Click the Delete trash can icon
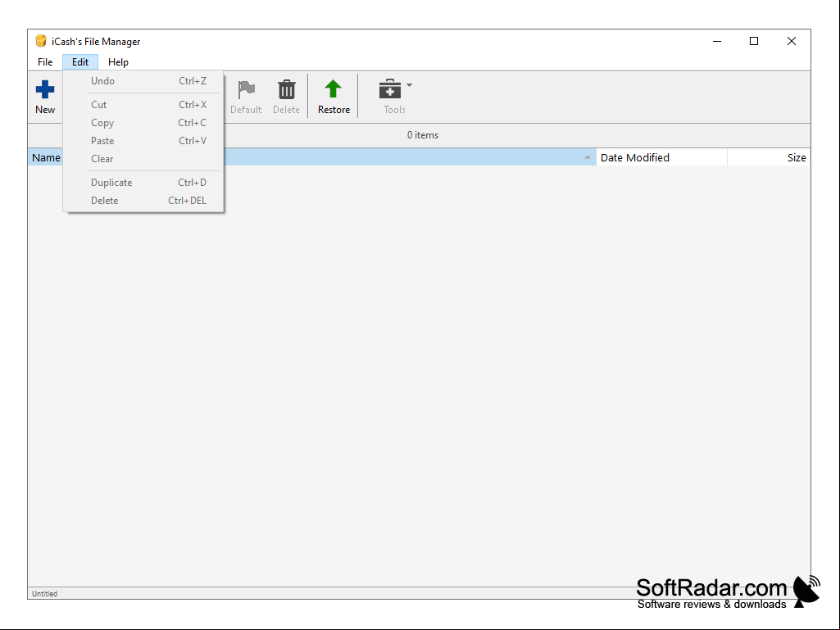This screenshot has width=840, height=630. pyautogui.click(x=287, y=89)
